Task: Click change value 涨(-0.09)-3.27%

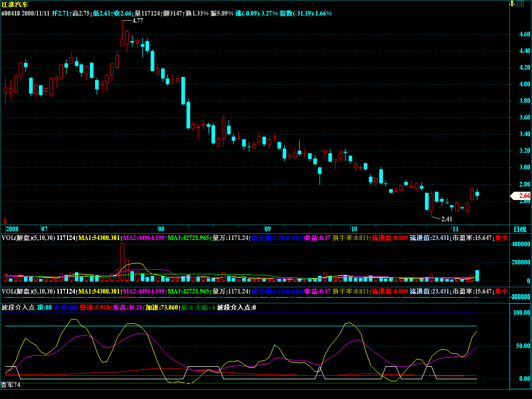Action: pos(257,14)
